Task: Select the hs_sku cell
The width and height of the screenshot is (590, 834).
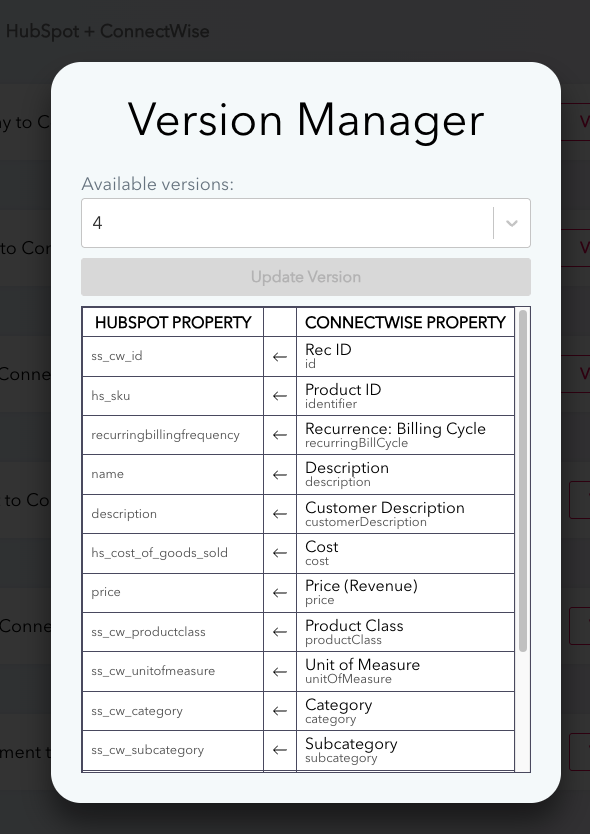Action: pyautogui.click(x=173, y=396)
